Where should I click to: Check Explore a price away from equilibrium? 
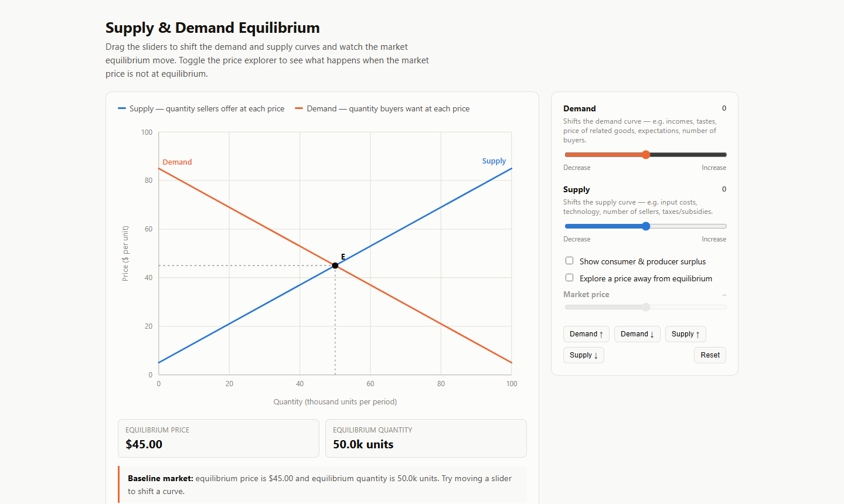tap(569, 278)
